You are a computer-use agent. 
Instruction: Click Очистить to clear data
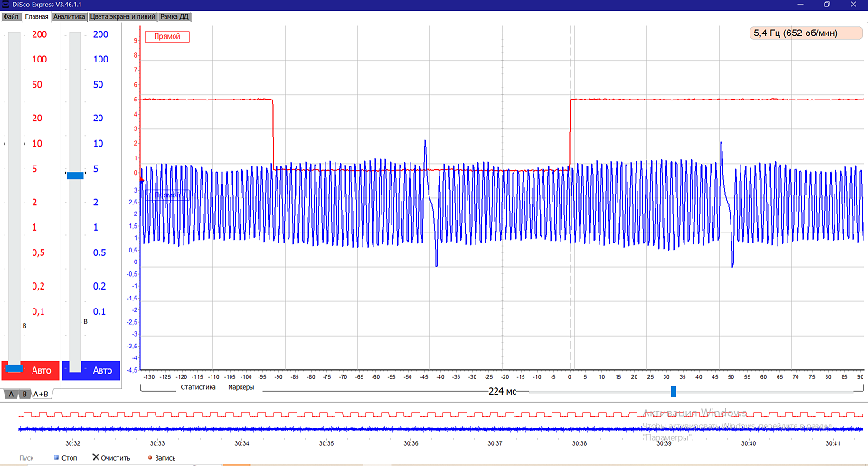point(111,458)
